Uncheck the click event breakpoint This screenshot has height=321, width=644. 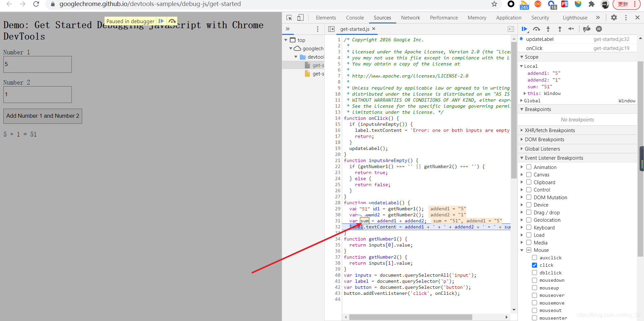(535, 265)
